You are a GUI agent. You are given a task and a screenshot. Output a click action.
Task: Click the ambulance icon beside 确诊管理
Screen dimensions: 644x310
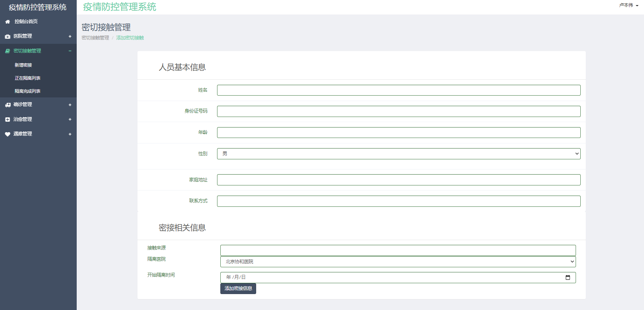point(8,105)
